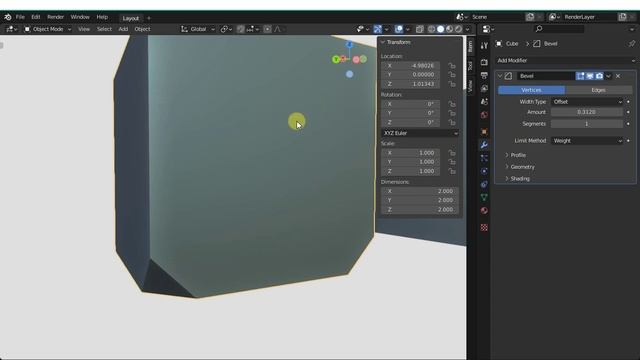Lock the Scale Z axis
640x360 pixels.
click(x=452, y=171)
